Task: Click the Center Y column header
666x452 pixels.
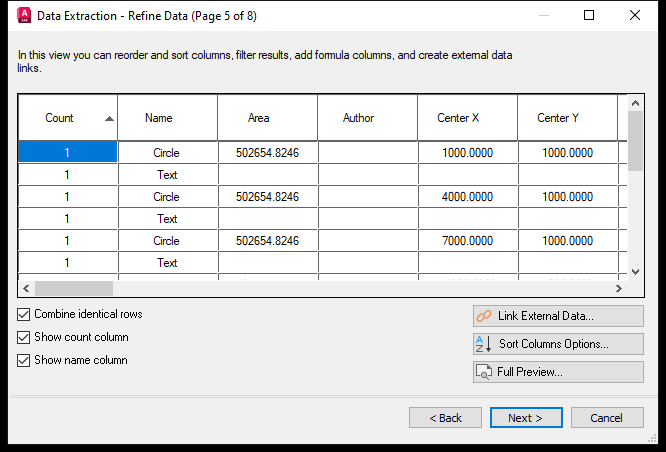Action: pyautogui.click(x=567, y=118)
